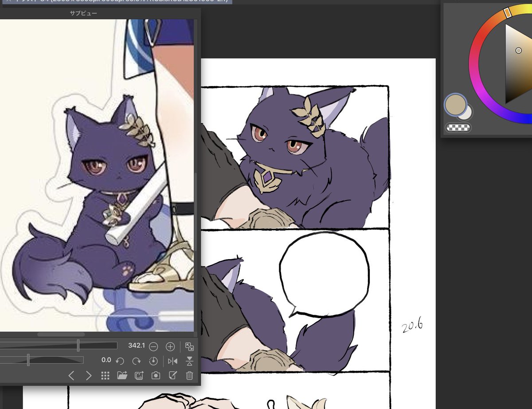Click the color picker handle in the triangle
532x409 pixels.
pos(519,51)
